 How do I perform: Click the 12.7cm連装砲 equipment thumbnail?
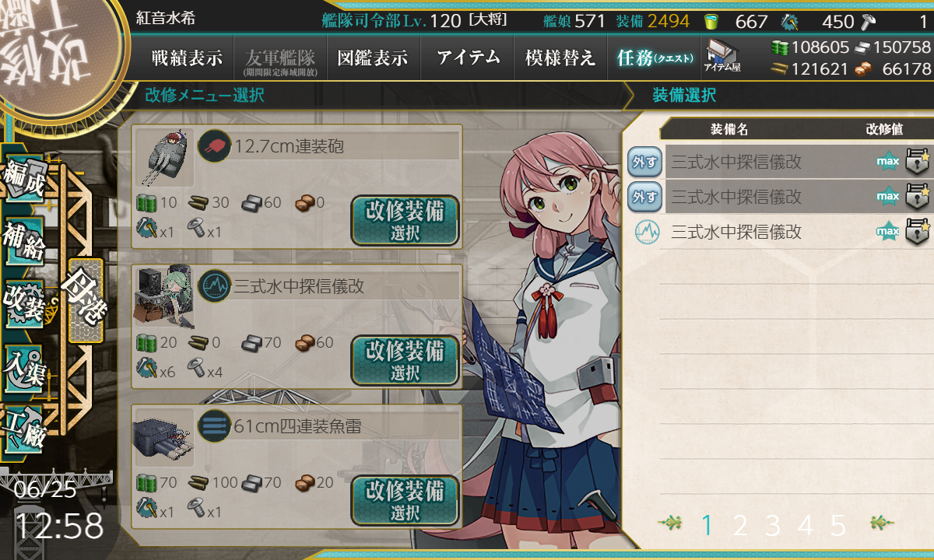164,158
